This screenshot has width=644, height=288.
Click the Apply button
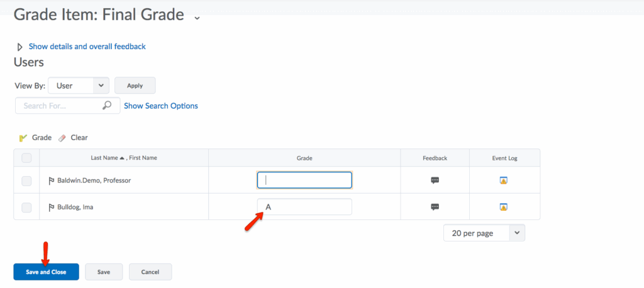point(135,86)
